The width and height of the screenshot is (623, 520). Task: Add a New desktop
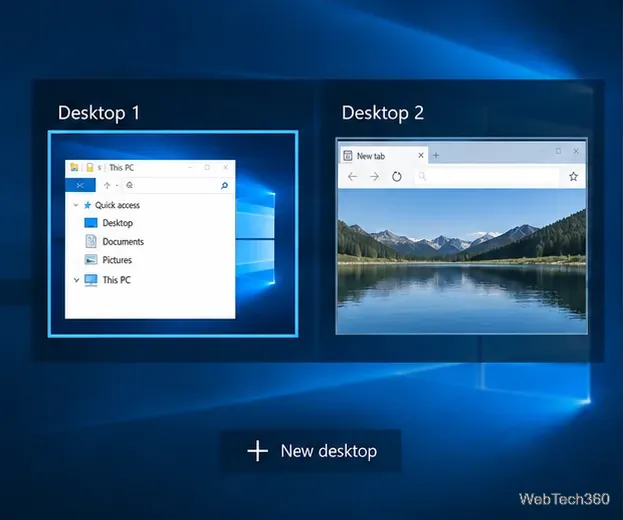pos(311,451)
